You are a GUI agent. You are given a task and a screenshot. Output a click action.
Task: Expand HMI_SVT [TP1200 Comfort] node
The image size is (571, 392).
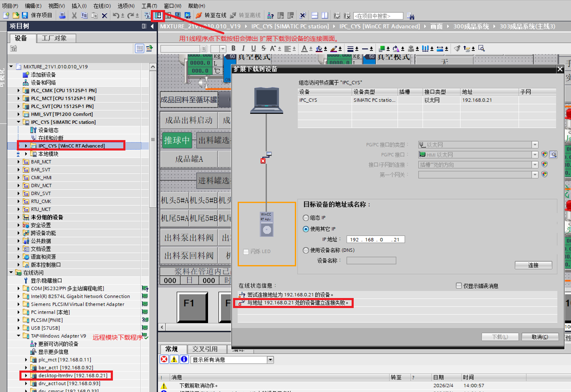click(19, 114)
